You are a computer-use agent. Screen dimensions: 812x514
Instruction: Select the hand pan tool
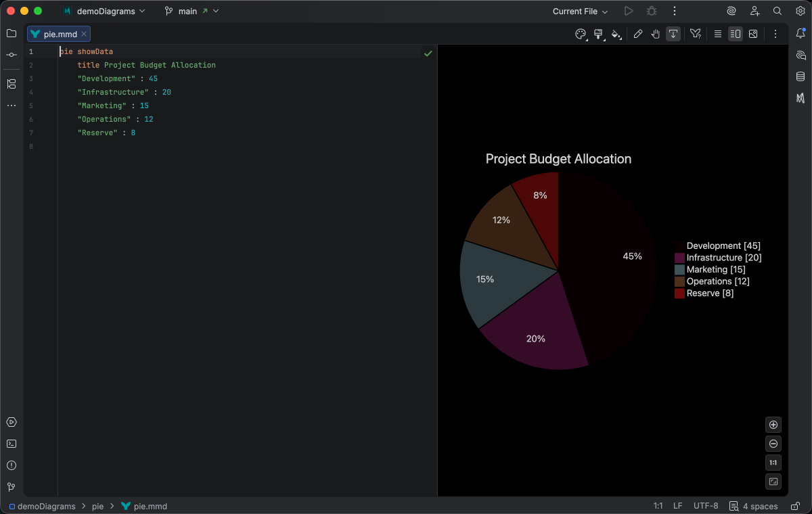click(x=656, y=34)
